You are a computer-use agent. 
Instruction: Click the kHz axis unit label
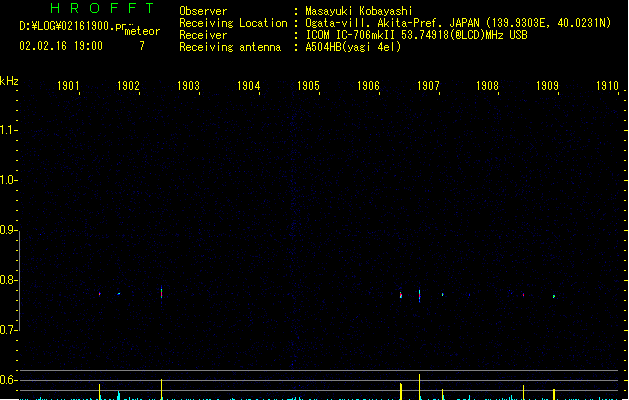click(x=9, y=81)
